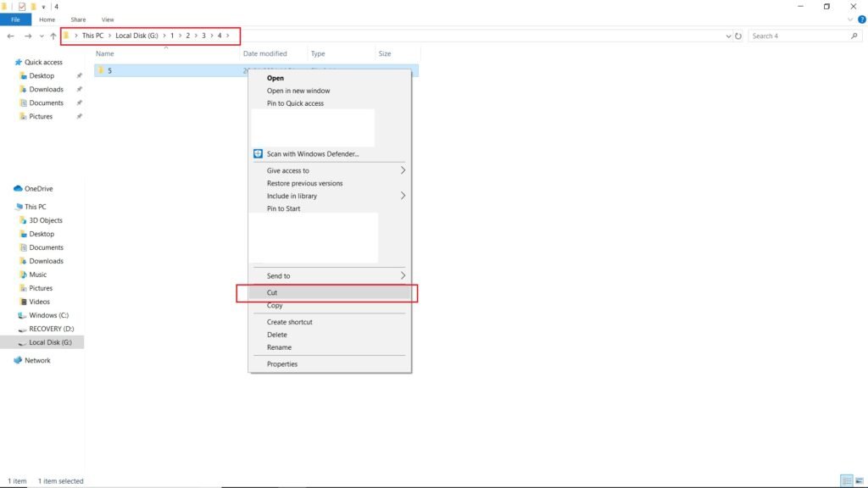Open Downloads under Quick access

46,89
